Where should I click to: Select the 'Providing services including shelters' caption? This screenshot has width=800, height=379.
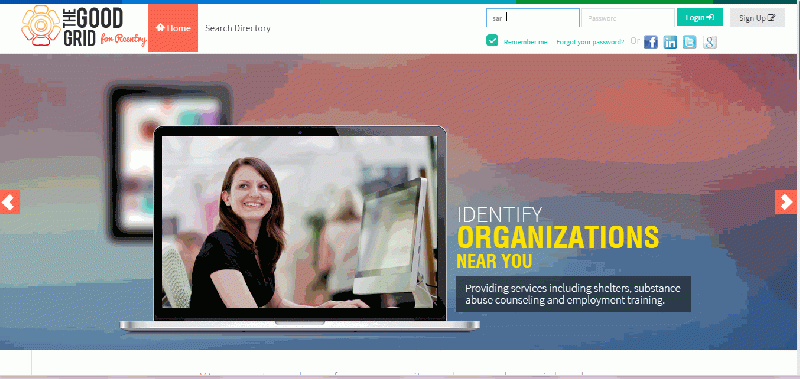573,294
